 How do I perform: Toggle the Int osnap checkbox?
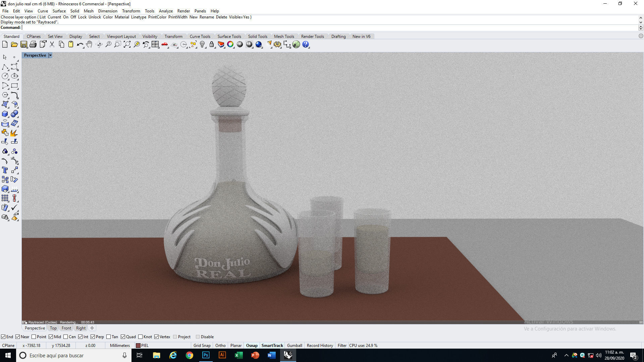pyautogui.click(x=80, y=337)
